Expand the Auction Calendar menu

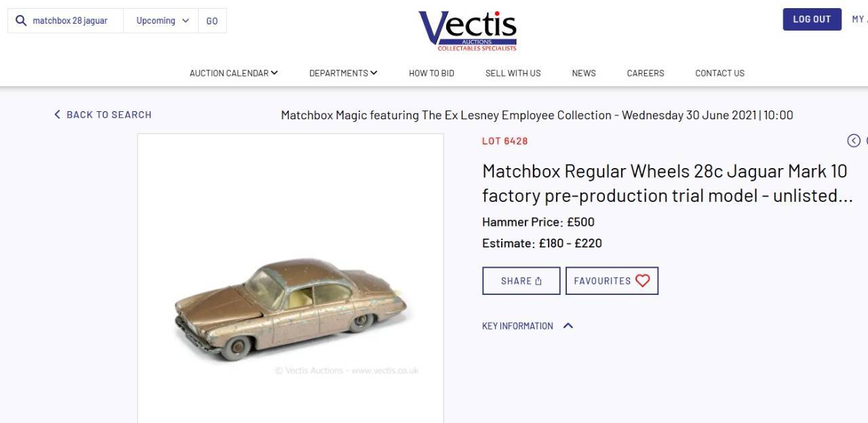click(234, 73)
